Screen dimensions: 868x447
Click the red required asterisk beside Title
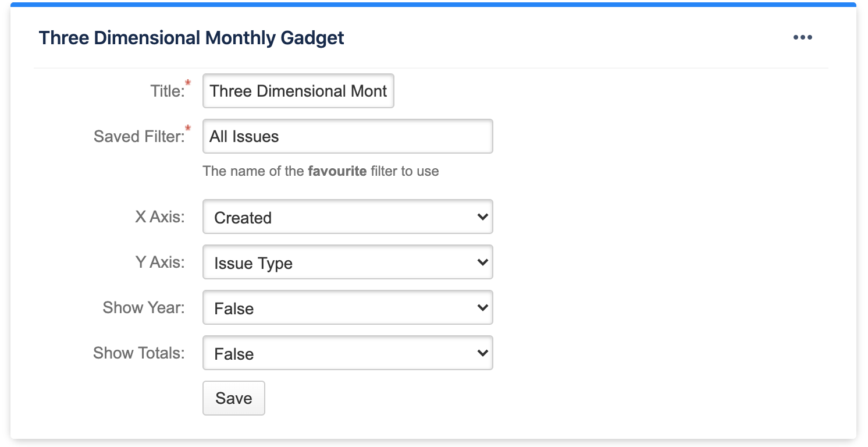[x=188, y=84]
